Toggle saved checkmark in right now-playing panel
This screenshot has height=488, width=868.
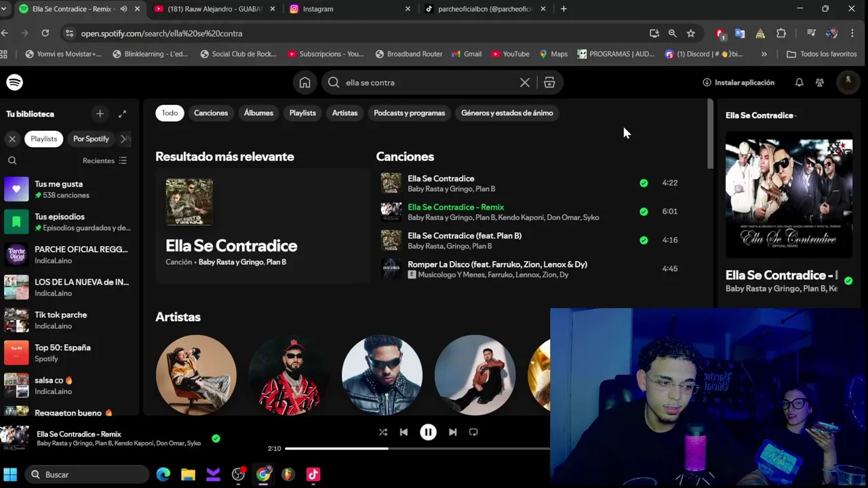pyautogui.click(x=848, y=281)
